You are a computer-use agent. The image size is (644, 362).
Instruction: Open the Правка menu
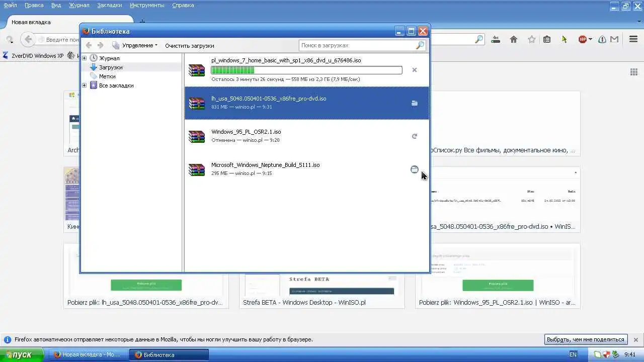pyautogui.click(x=34, y=5)
